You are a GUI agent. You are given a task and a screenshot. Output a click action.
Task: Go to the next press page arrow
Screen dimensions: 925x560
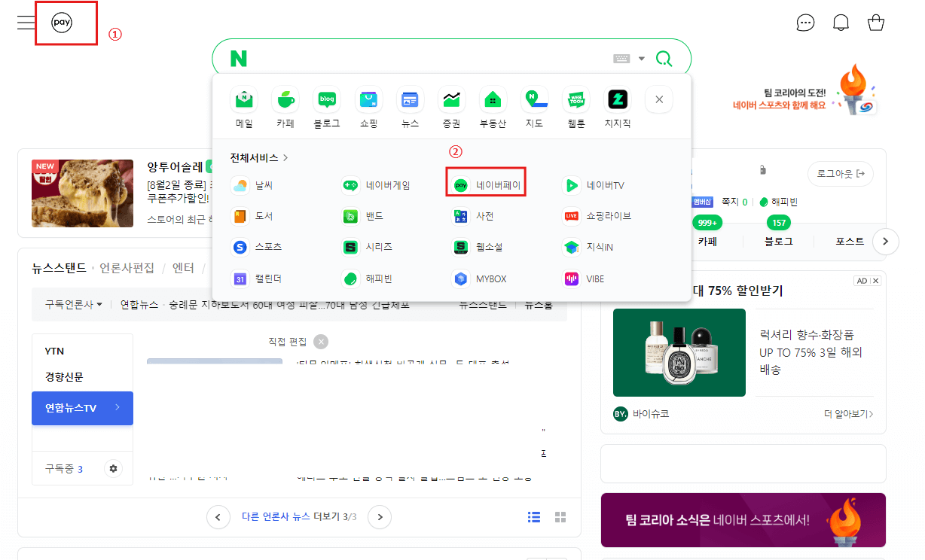380,517
